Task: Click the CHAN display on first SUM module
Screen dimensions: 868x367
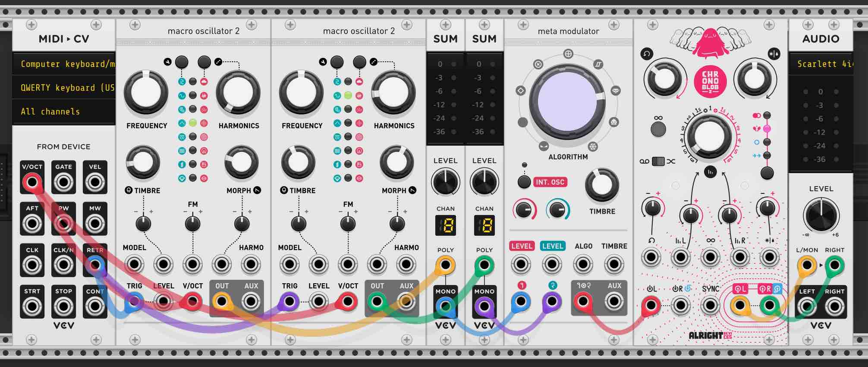Action: [x=445, y=225]
